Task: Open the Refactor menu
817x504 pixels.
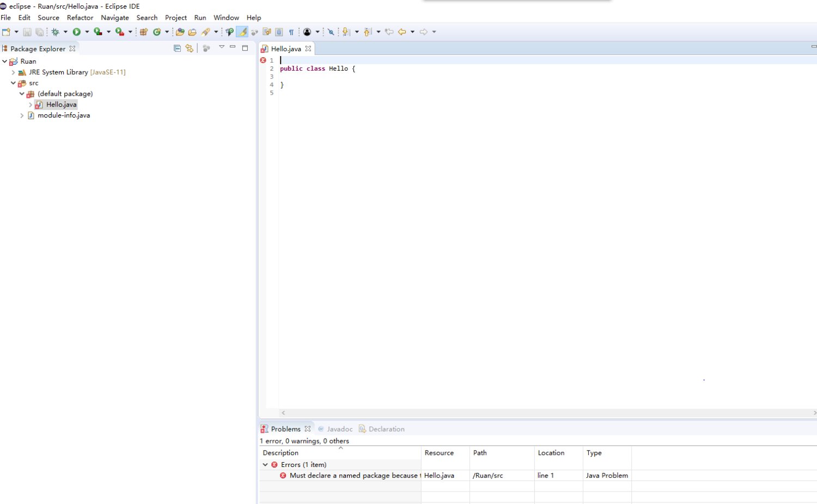Action: 80,17
